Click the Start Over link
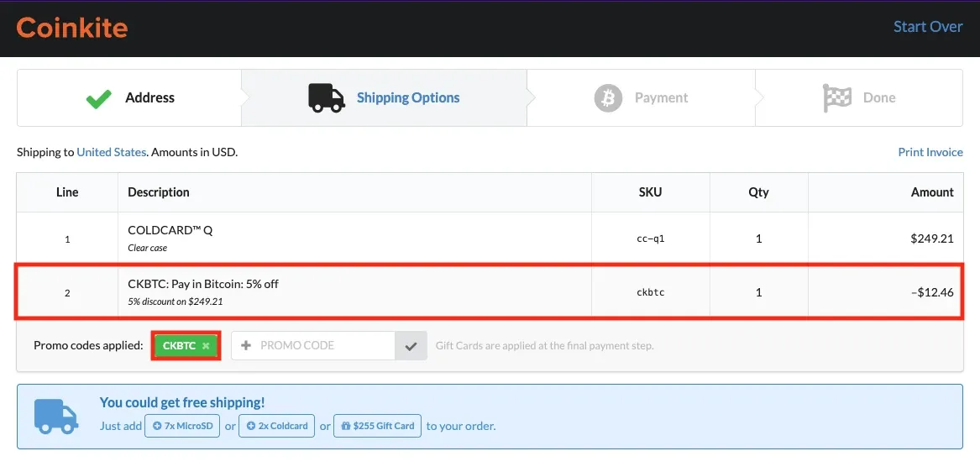This screenshot has width=980, height=472. 927,27
